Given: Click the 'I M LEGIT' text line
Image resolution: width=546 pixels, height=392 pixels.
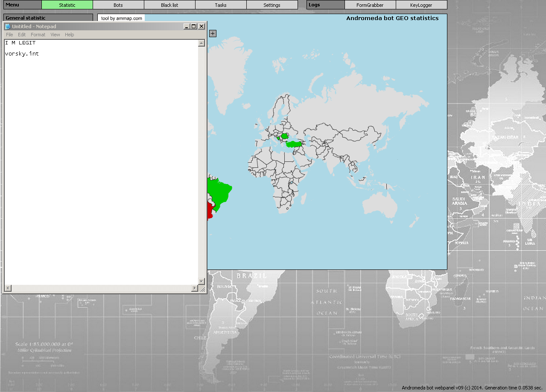Looking at the screenshot, I should click(20, 43).
